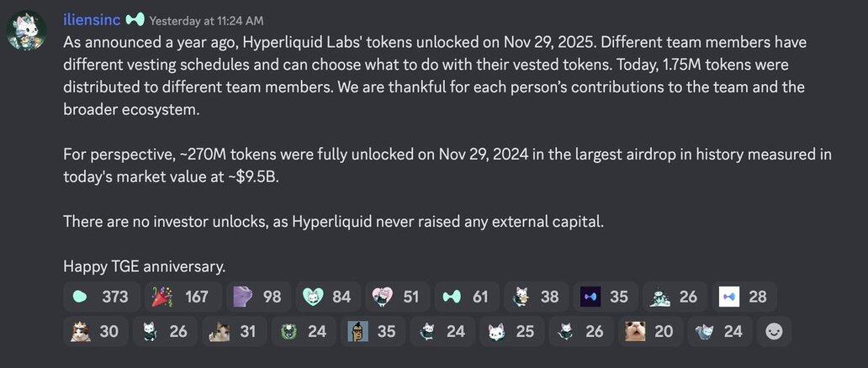Click the mint bow reaction with 61
The image size is (868, 368).
click(465, 297)
